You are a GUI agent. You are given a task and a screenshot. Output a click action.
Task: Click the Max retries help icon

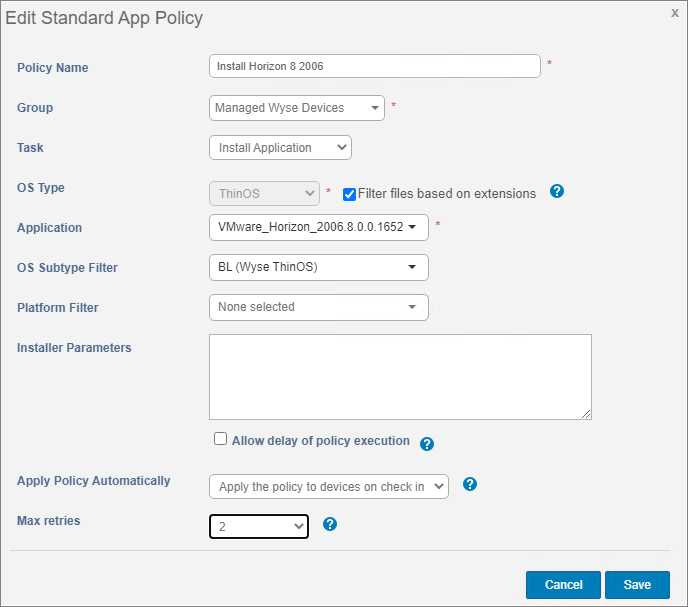[x=330, y=524]
